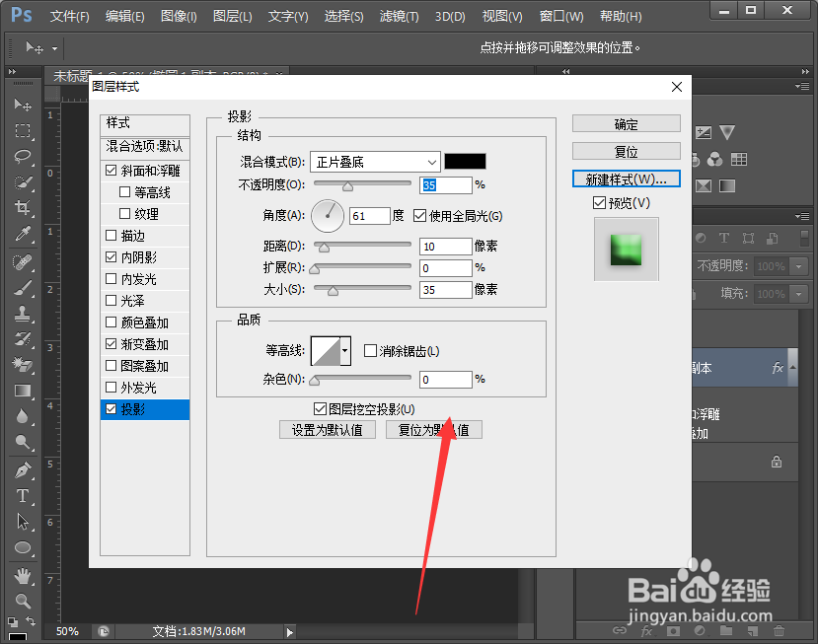Open the 图层(L) menu

(x=232, y=17)
